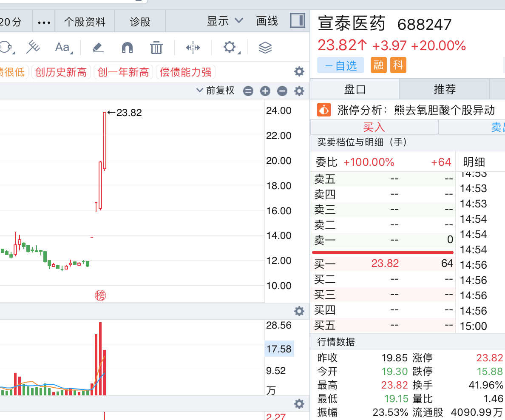This screenshot has height=420, width=505.
Task: Open the drawing settings gear dropdown
Action: [x=230, y=47]
